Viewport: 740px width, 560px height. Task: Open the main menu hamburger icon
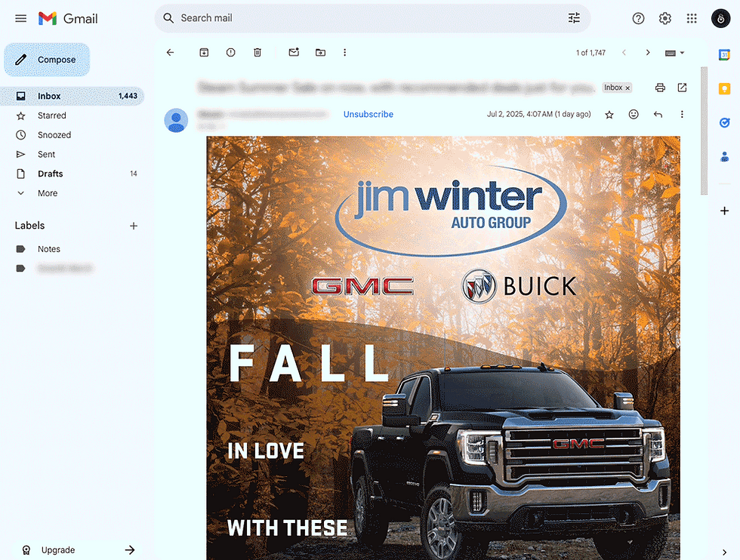point(21,18)
